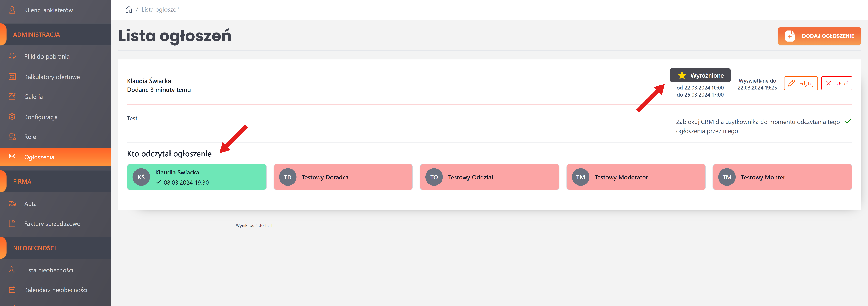
Task: Click the Wyróżnione star badge
Action: click(x=700, y=75)
